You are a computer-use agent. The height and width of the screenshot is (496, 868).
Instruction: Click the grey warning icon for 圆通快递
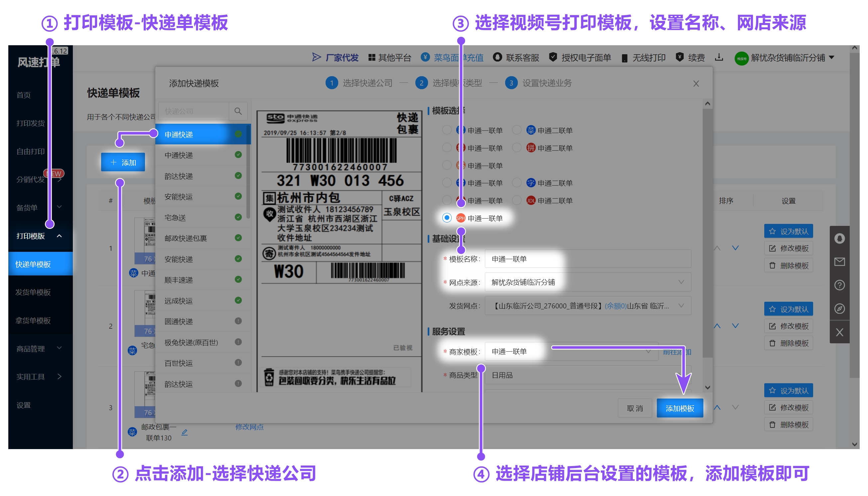coord(238,321)
